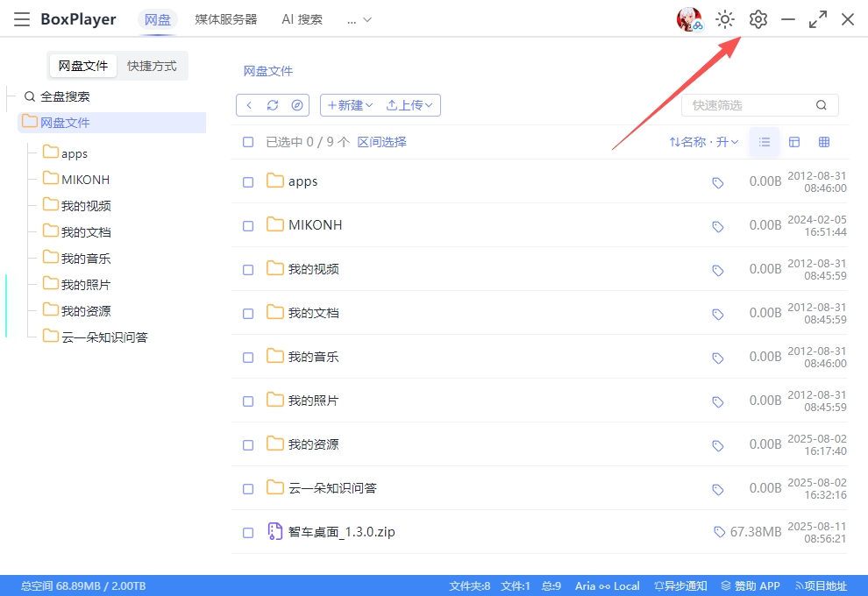The width and height of the screenshot is (868, 596).
Task: Click the user avatar icon
Action: point(689,19)
